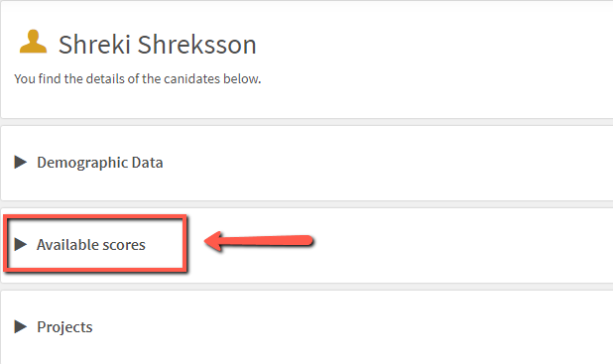Image resolution: width=613 pixels, height=364 pixels.
Task: Click the tail end of the red arrow
Action: pos(309,240)
